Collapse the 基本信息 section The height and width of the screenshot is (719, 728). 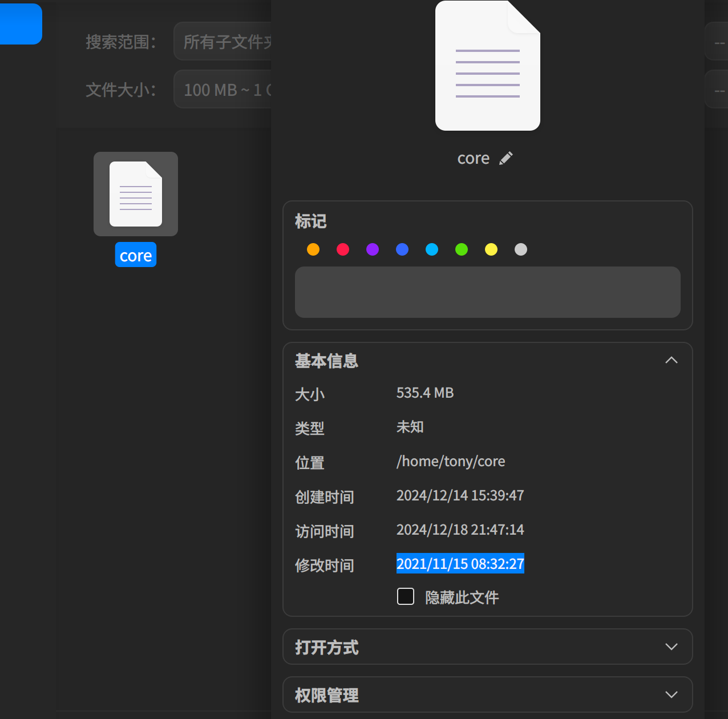tap(672, 360)
